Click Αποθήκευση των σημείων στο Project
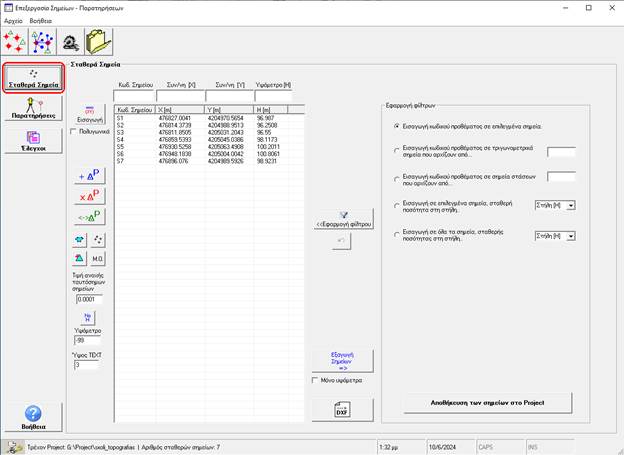 [x=488, y=402]
